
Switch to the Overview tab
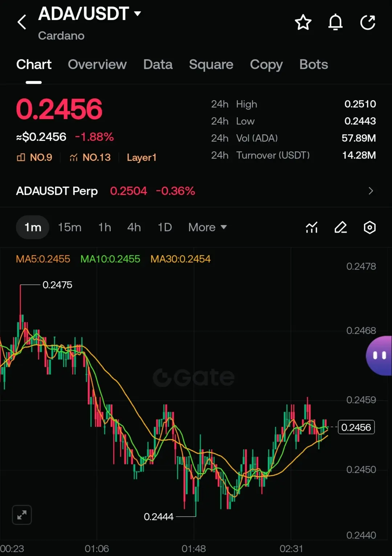(97, 65)
